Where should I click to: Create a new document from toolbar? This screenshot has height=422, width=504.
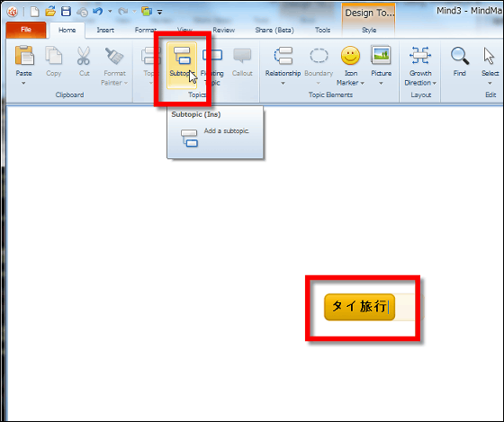click(34, 12)
